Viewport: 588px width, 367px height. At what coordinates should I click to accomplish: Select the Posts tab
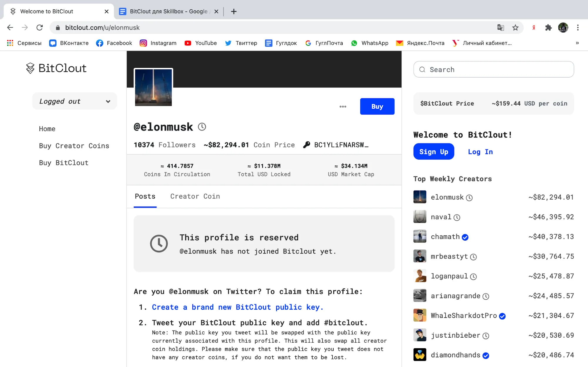click(145, 196)
